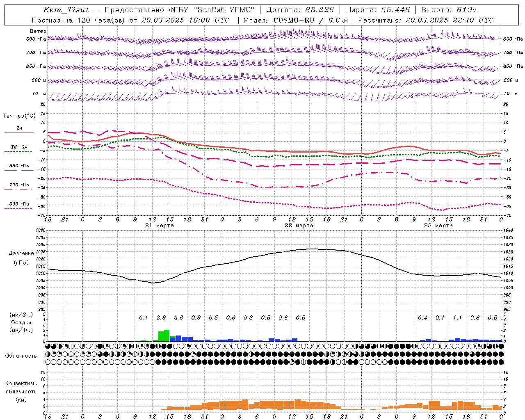Click the date label 22 марта
525x420 pixels.
(x=299, y=226)
